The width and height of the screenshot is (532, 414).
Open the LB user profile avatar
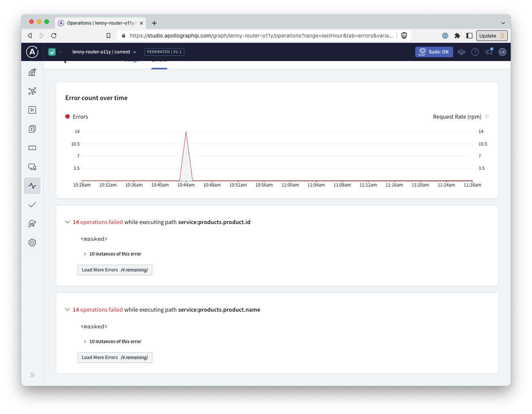click(502, 52)
